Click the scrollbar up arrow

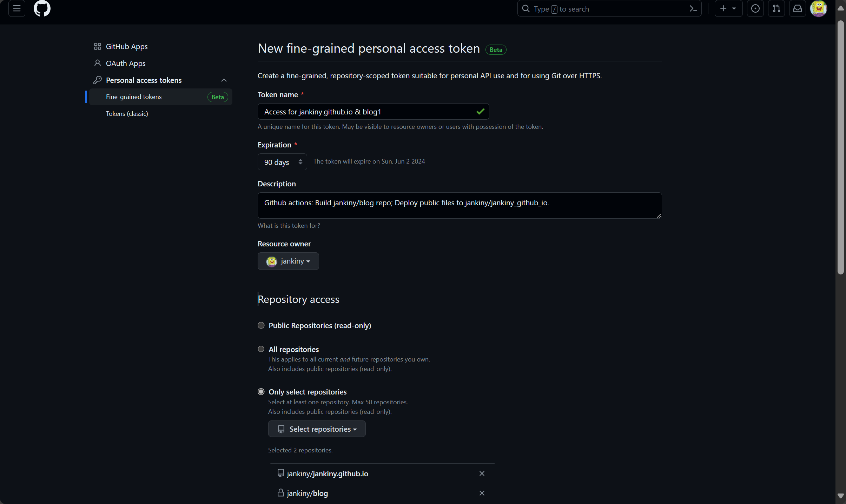840,8
